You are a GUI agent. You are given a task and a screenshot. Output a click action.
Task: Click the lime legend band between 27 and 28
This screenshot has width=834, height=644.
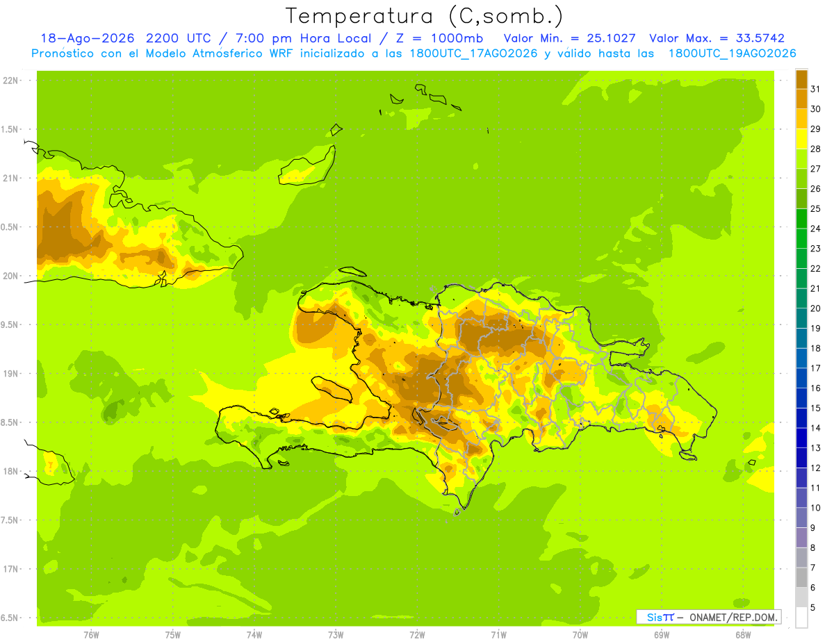coord(801,158)
